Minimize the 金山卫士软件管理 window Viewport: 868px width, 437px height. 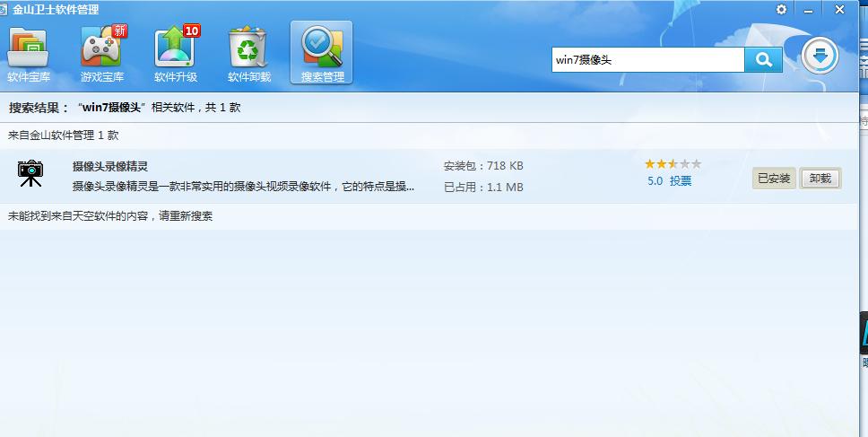[808, 10]
